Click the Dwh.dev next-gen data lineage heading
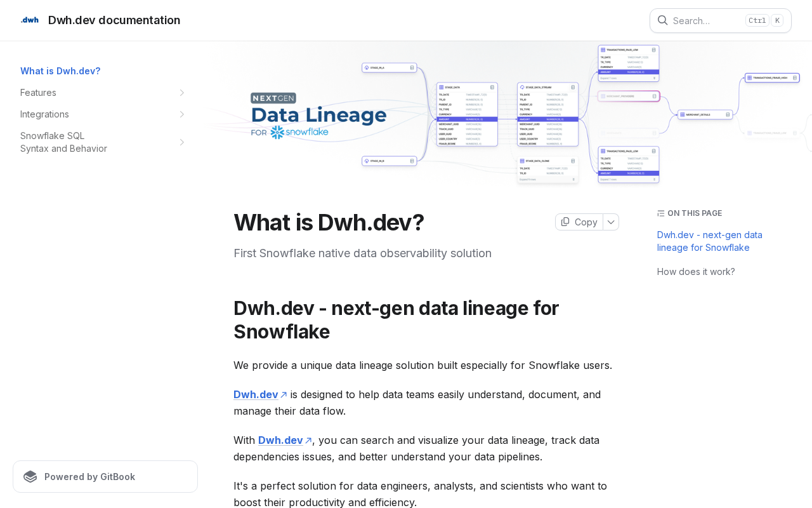This screenshot has width=812, height=508. pos(396,319)
